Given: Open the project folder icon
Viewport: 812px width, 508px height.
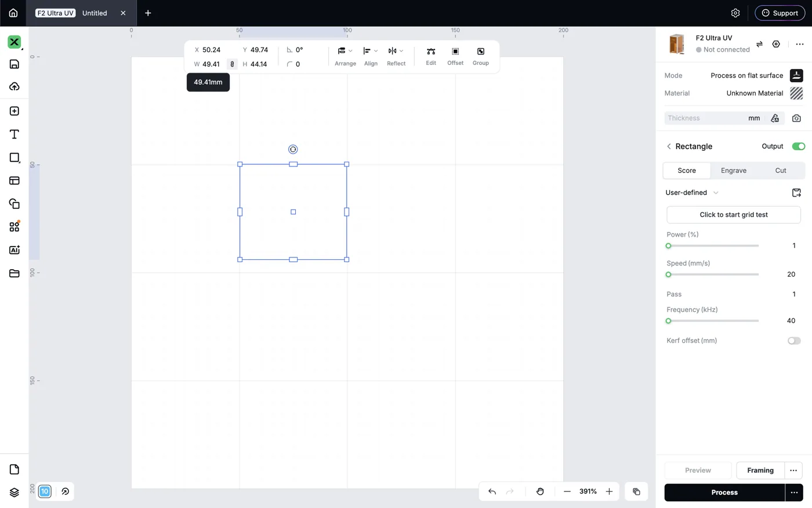Looking at the screenshot, I should point(14,273).
